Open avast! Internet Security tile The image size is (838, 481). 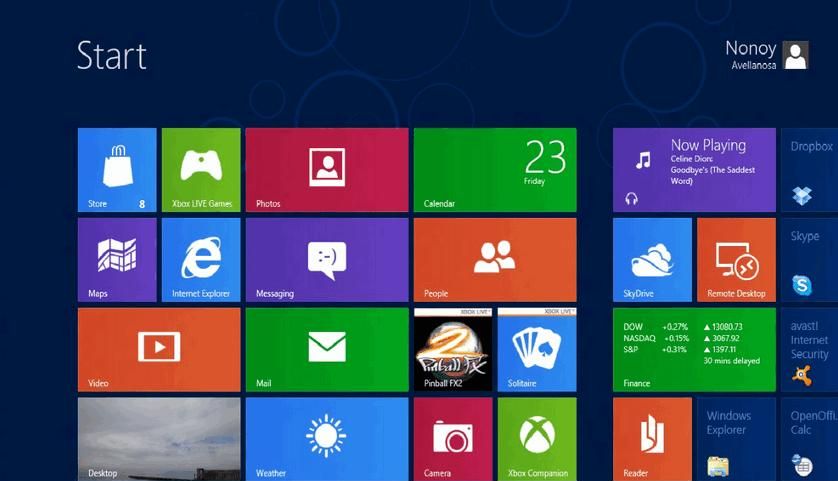(x=809, y=350)
